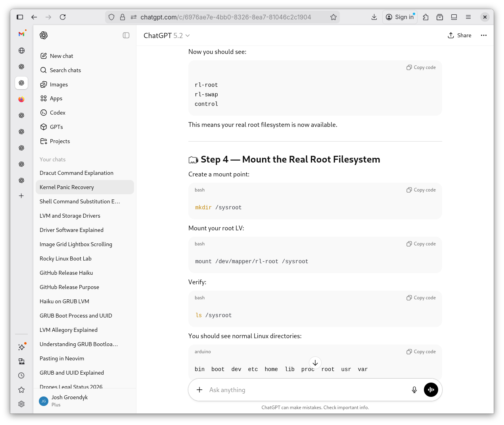The height and width of the screenshot is (425, 504).
Task: Open the three-dot conversation options menu
Action: (483, 35)
